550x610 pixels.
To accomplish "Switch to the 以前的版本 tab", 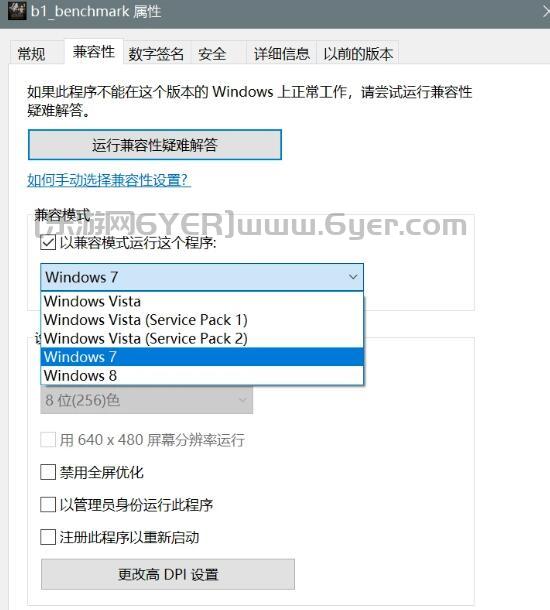I will 358,53.
